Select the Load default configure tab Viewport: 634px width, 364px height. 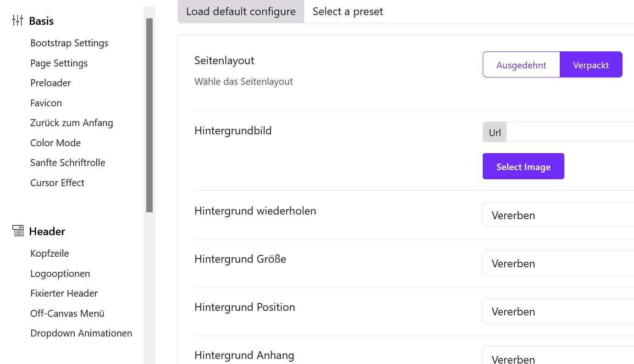(241, 11)
